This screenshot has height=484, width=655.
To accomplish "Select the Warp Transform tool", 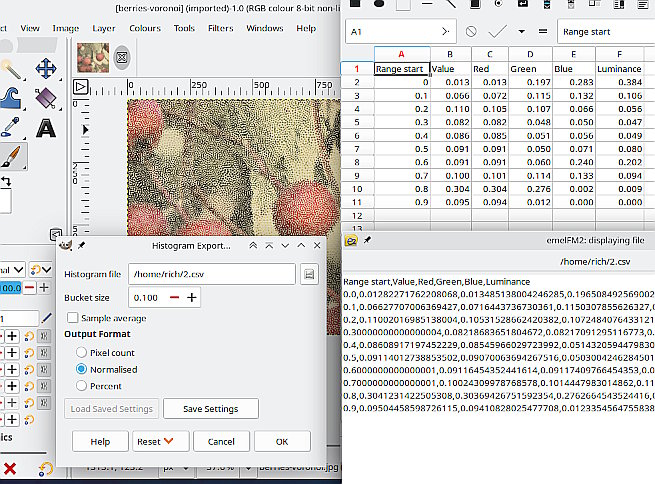I will pos(11,98).
